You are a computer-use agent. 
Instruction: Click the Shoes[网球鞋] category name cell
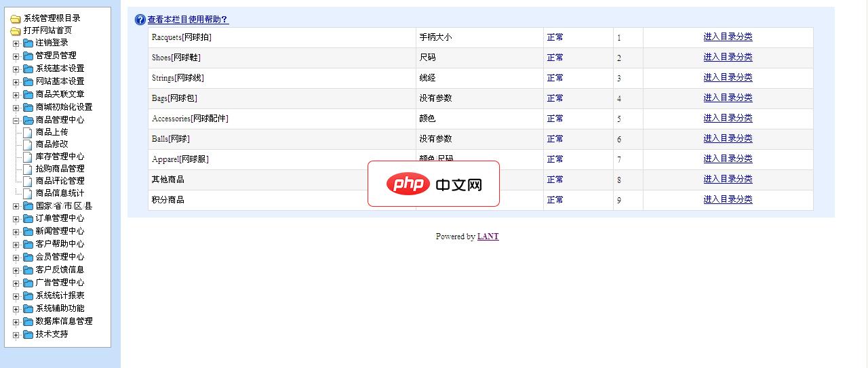[x=176, y=58]
